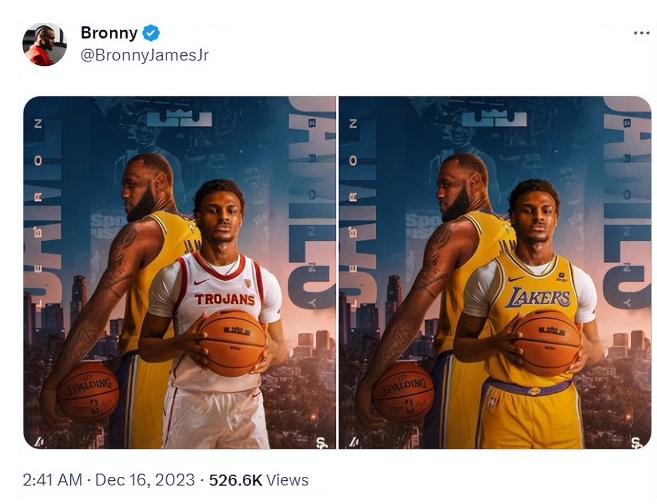Viewport: 657px width, 504px height.
Task: Open the left Trojans jersey image
Action: tap(180, 272)
